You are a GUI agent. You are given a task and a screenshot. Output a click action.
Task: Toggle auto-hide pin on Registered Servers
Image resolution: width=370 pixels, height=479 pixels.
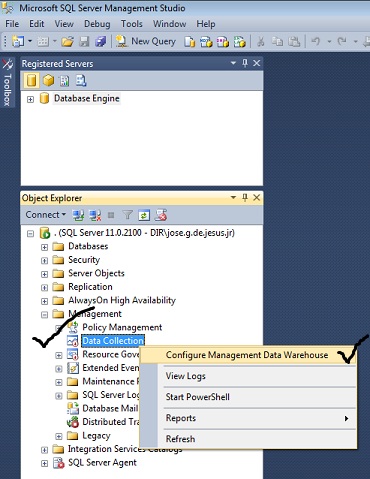coord(245,63)
